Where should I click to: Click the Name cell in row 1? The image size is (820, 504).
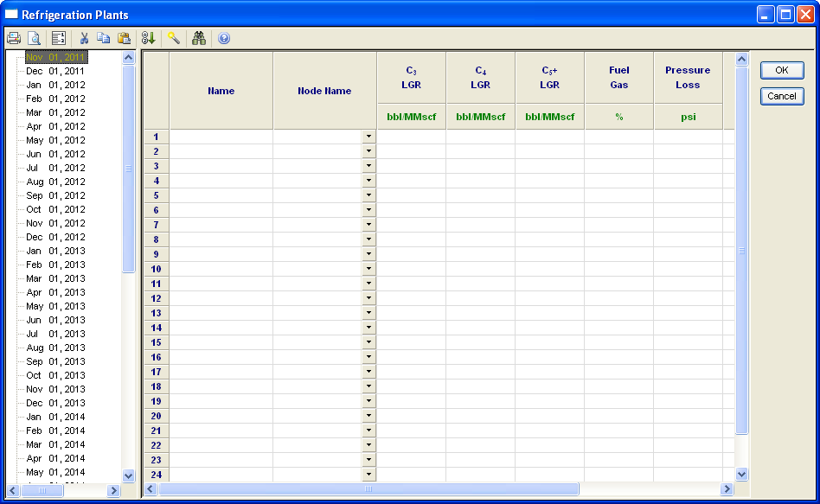(x=221, y=137)
